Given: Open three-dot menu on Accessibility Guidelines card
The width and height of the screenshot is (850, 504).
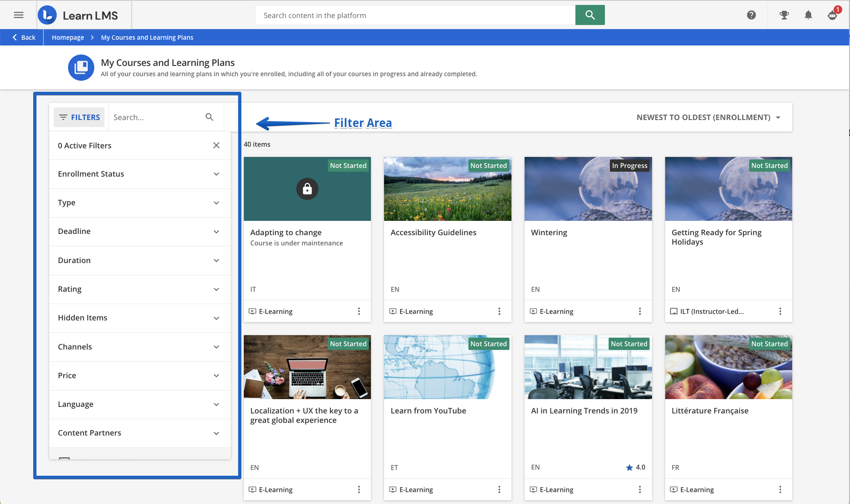Looking at the screenshot, I should (499, 311).
